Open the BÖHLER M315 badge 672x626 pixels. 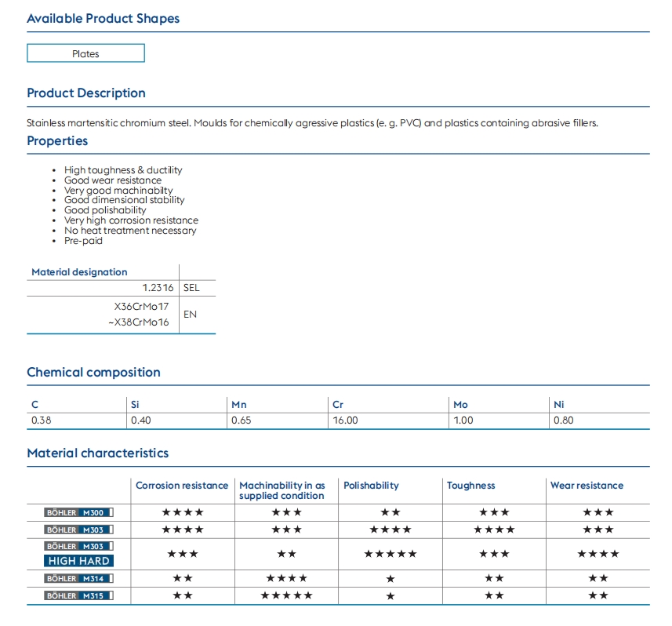78,595
